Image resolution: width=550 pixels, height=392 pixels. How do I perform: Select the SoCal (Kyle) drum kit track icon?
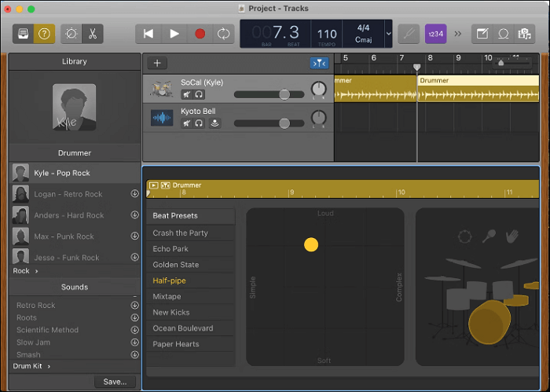tap(161, 88)
